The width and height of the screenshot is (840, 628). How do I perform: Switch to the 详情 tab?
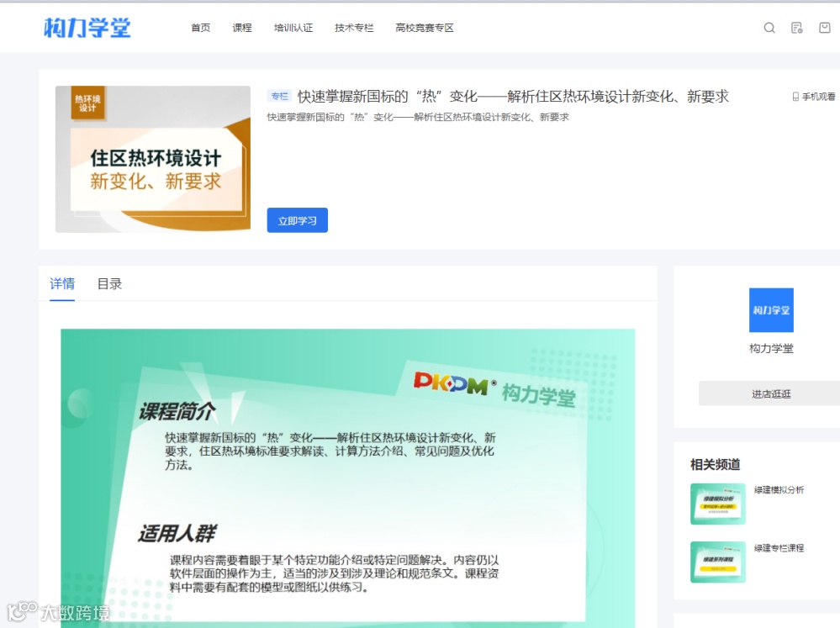(x=62, y=283)
